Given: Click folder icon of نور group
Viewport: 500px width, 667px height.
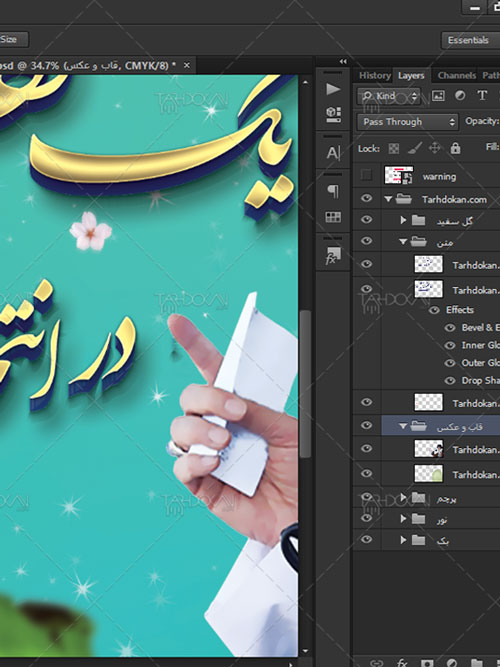Looking at the screenshot, I should [x=418, y=519].
